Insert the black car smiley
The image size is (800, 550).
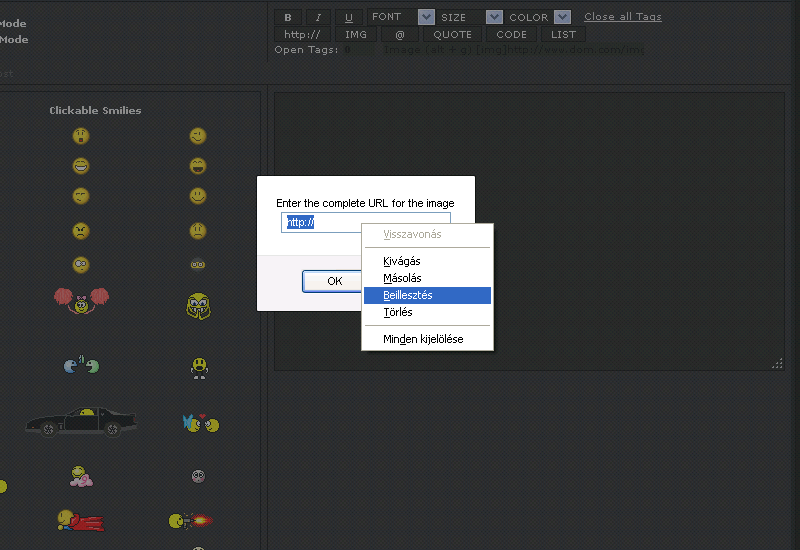82,422
